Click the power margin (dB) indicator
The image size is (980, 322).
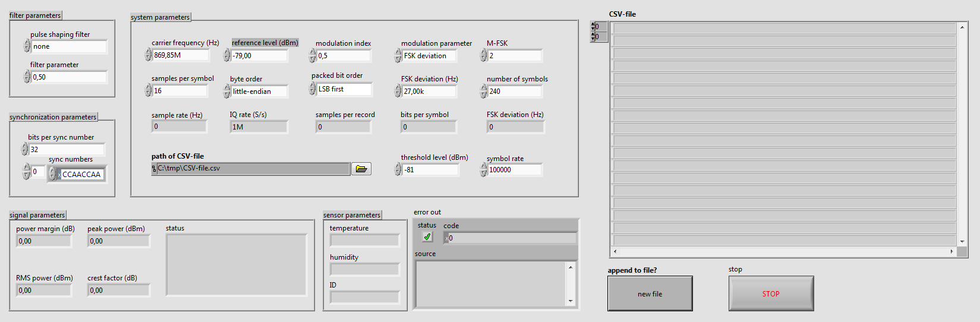[44, 241]
